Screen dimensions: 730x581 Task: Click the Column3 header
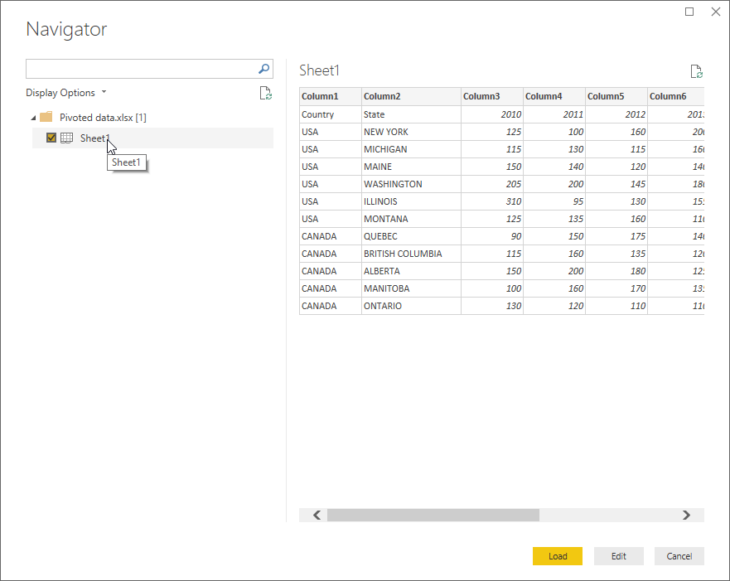tap(492, 96)
